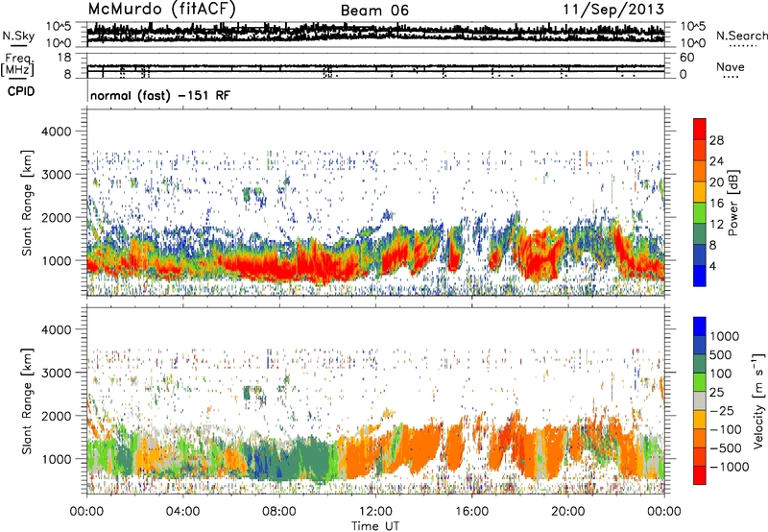The image size is (768, 532).
Task: Click the "McMurdo (fitACF)" plot title
Action: 161,10
